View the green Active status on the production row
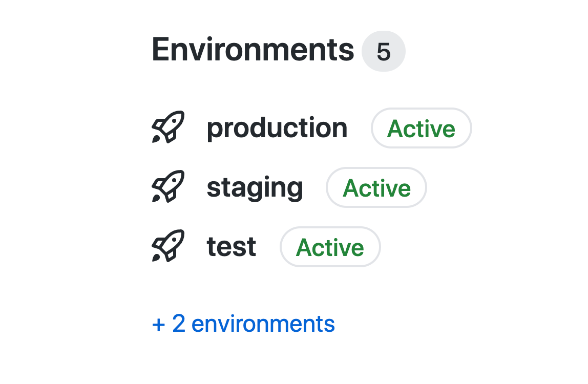The height and width of the screenshot is (384, 588). [x=421, y=128]
